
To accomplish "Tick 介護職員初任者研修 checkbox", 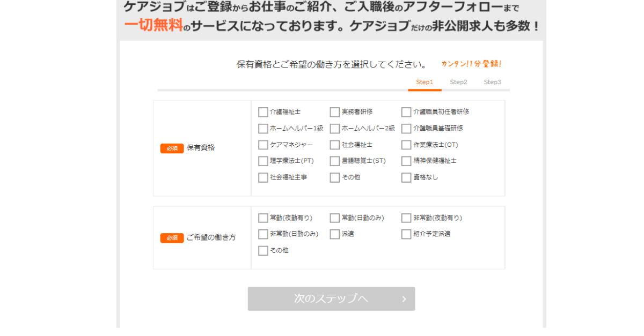I will (406, 112).
